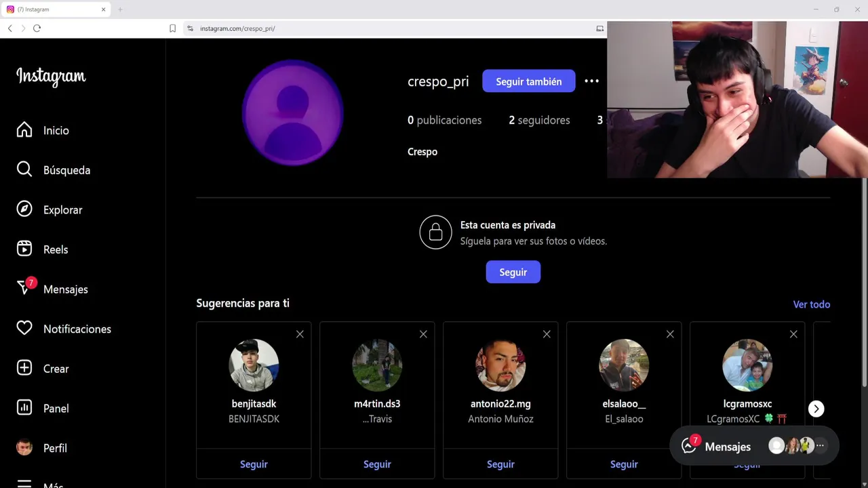Follow elsalaoo_

tap(624, 464)
